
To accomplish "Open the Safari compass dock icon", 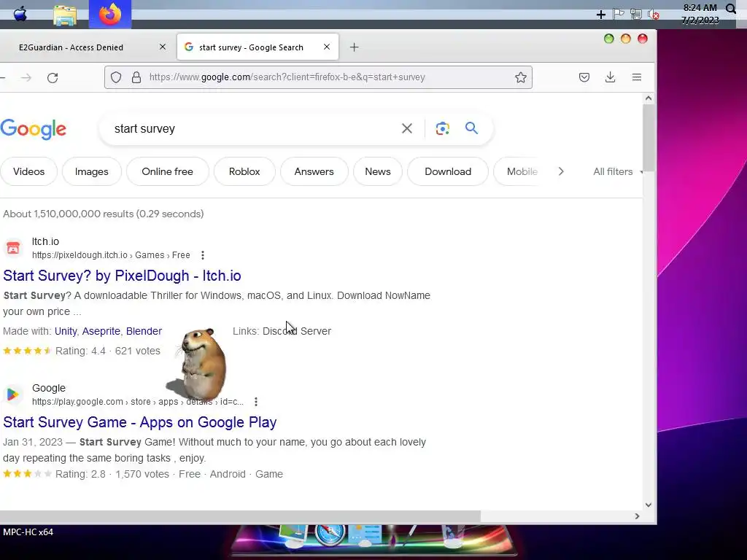I will point(330,533).
